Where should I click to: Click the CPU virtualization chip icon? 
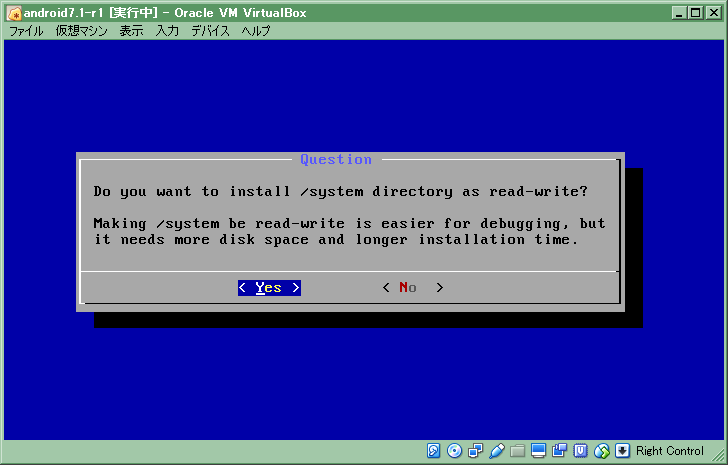(x=580, y=451)
